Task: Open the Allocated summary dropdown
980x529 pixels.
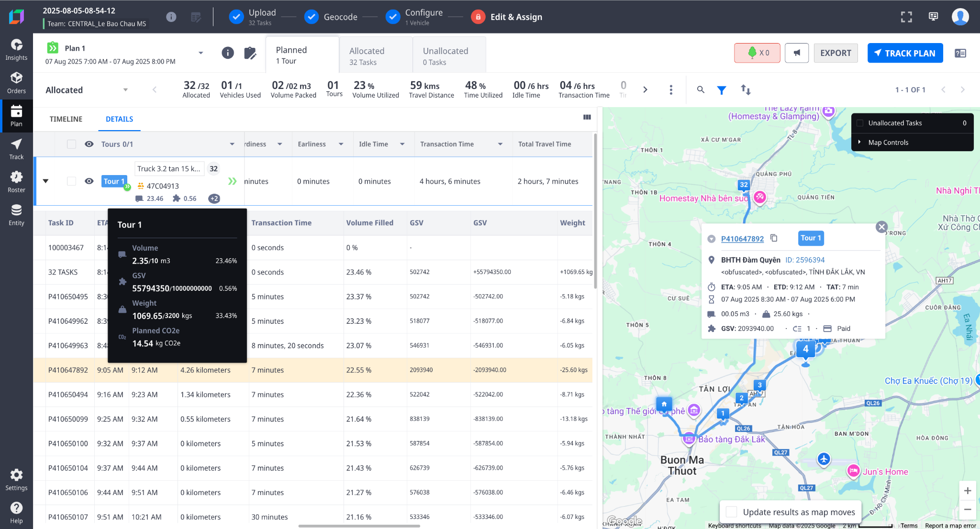Action: pyautogui.click(x=125, y=90)
